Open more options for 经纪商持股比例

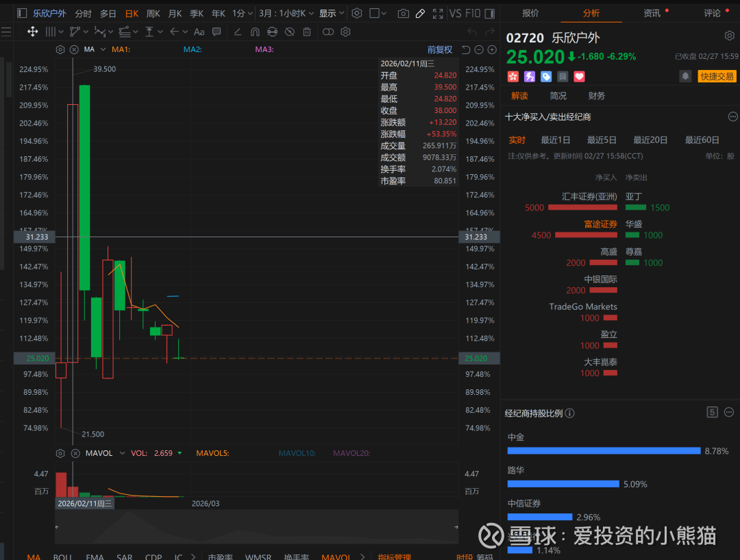click(728, 412)
